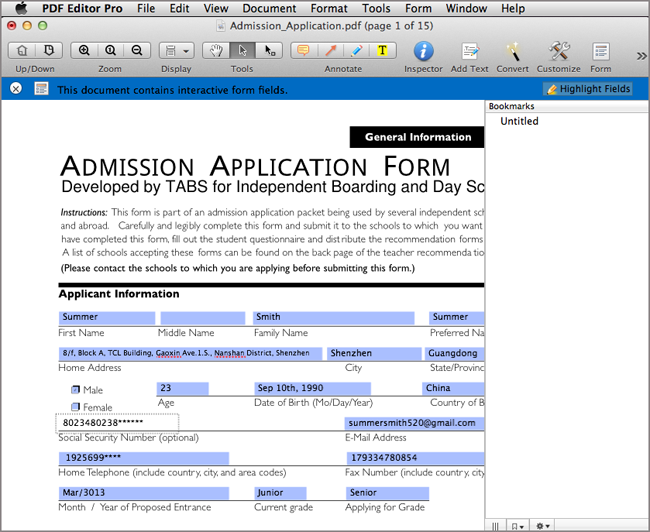The height and width of the screenshot is (532, 650).
Task: Check the Male checkbox
Action: pos(76,390)
